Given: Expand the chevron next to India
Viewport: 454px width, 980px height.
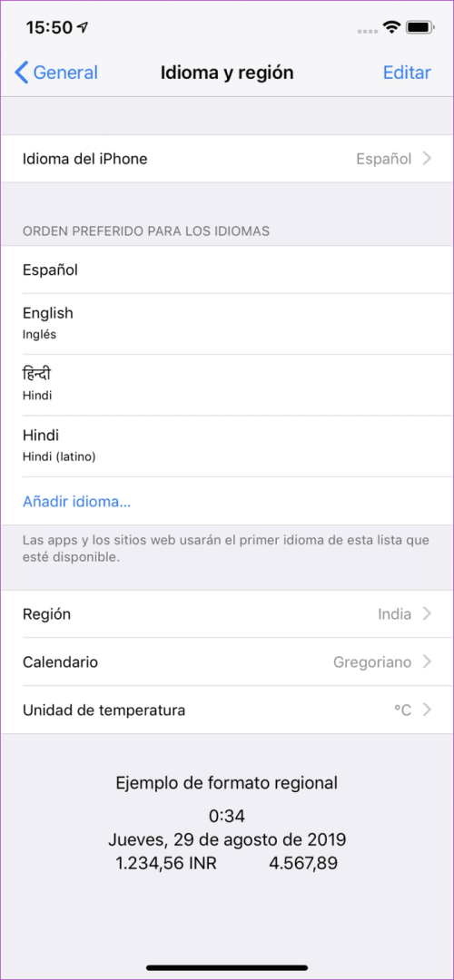Looking at the screenshot, I should coord(427,613).
